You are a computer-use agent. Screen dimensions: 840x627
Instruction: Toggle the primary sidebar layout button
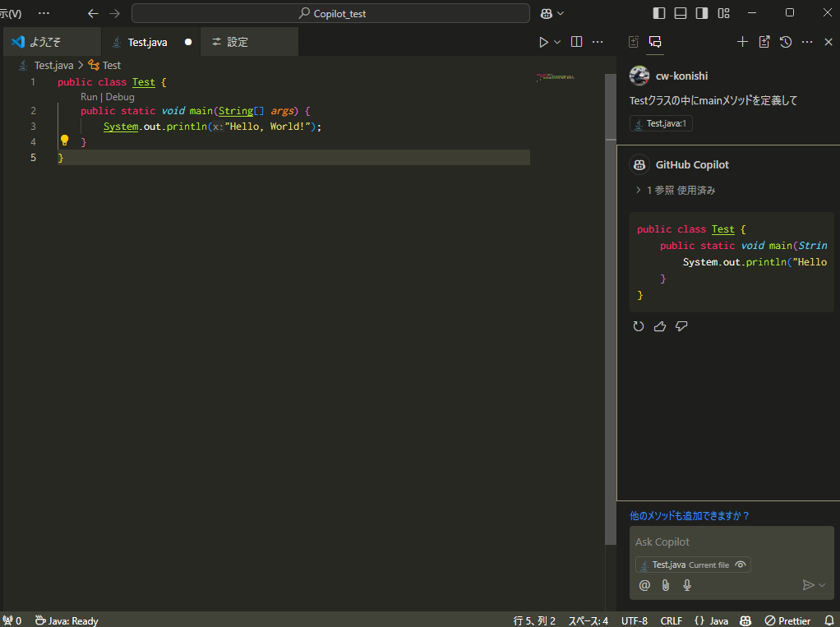(659, 13)
